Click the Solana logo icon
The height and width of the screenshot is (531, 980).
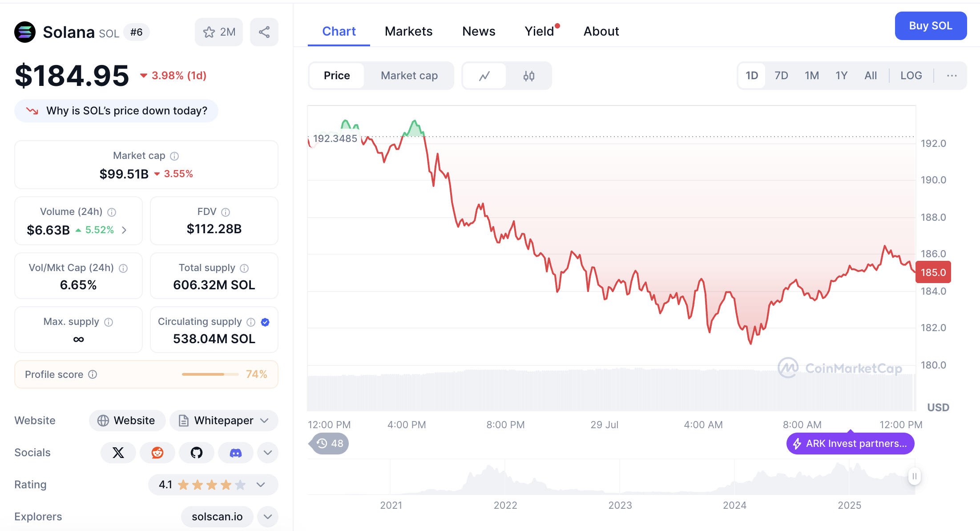25,32
